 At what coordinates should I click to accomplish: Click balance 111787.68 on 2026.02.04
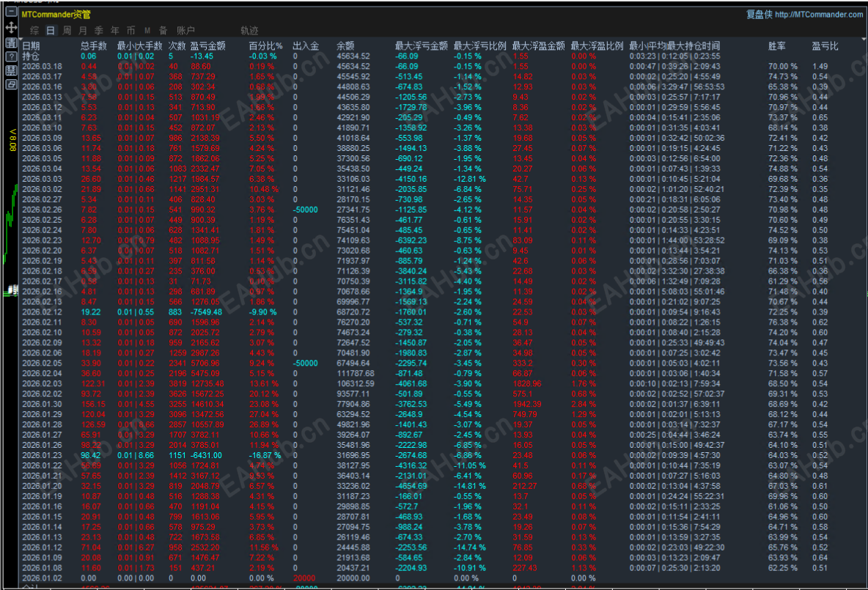356,374
